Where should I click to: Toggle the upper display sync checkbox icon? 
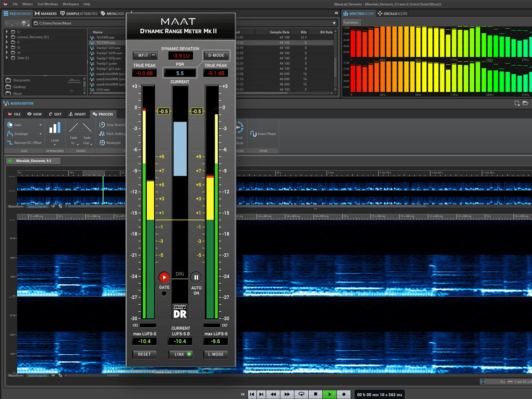(53, 206)
